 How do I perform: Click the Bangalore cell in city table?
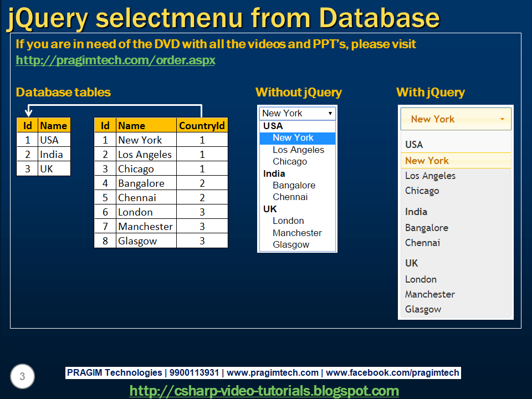coord(146,183)
